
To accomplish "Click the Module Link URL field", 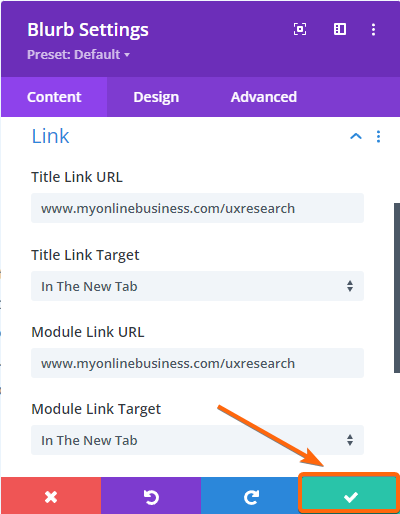I will coord(197,363).
